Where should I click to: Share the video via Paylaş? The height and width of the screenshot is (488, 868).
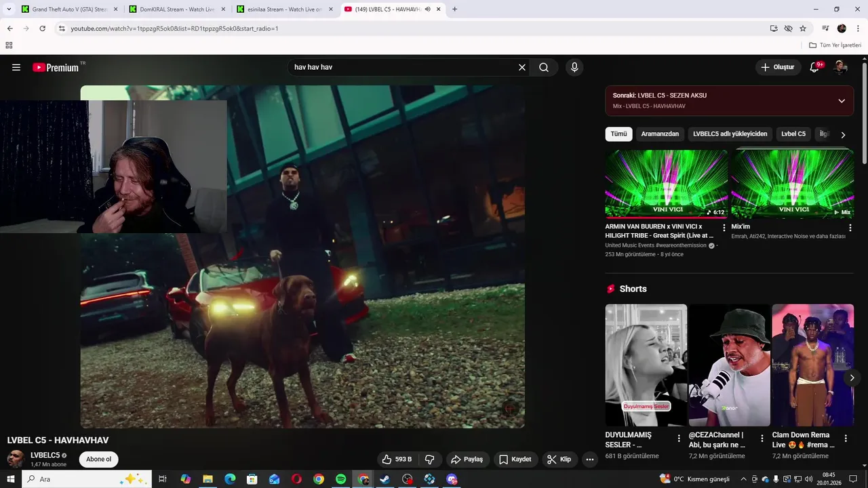467,459
